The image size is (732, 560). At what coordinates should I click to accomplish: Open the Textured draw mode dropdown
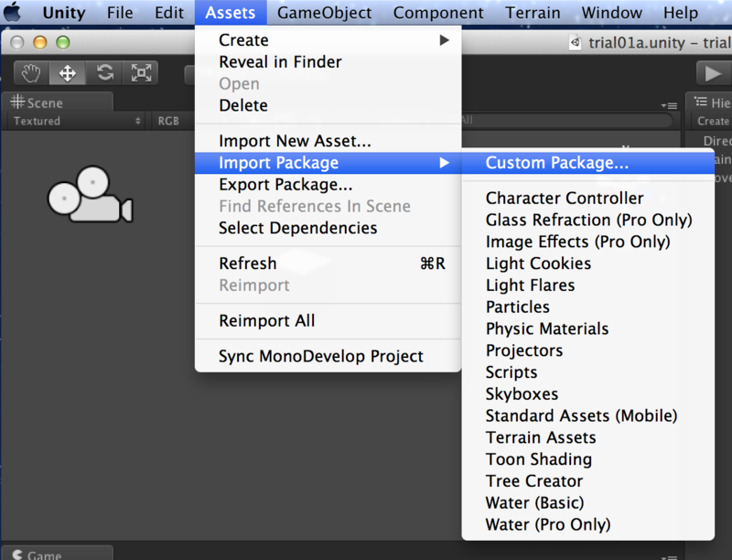tap(78, 121)
